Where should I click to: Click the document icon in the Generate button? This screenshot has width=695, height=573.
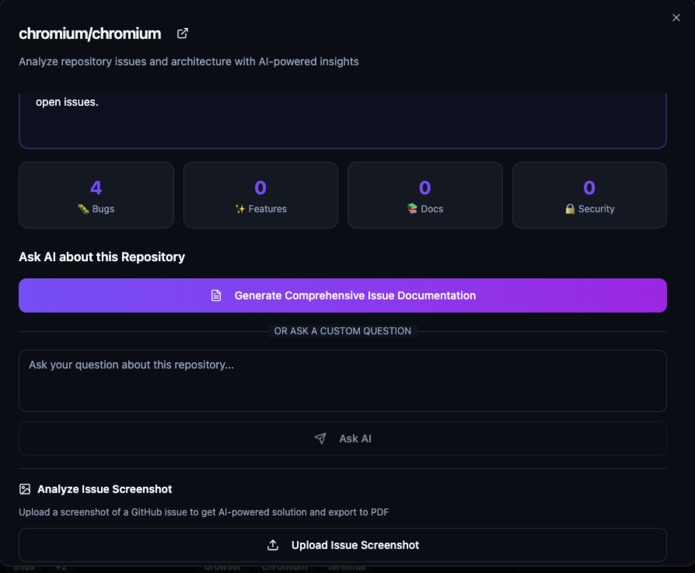pyautogui.click(x=216, y=295)
